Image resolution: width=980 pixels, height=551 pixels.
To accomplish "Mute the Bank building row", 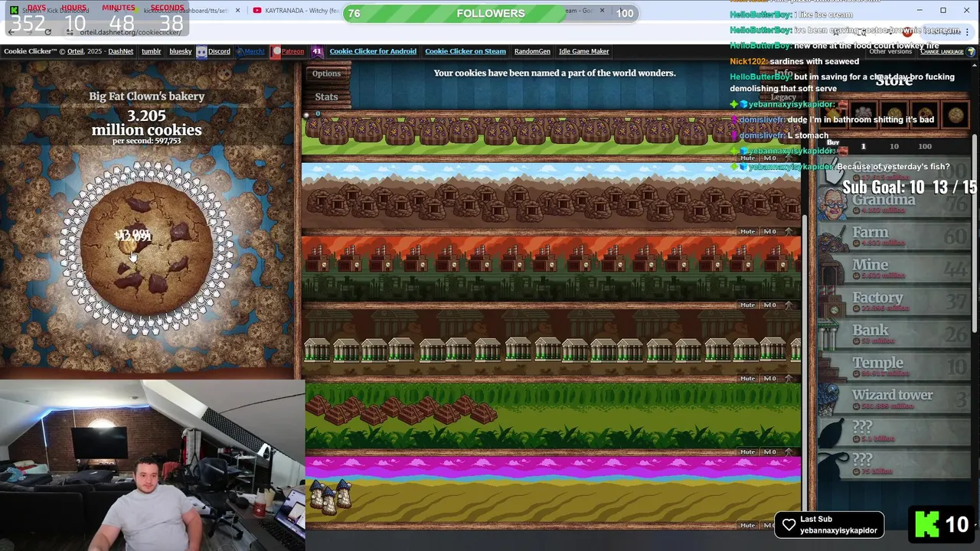I will tap(747, 378).
